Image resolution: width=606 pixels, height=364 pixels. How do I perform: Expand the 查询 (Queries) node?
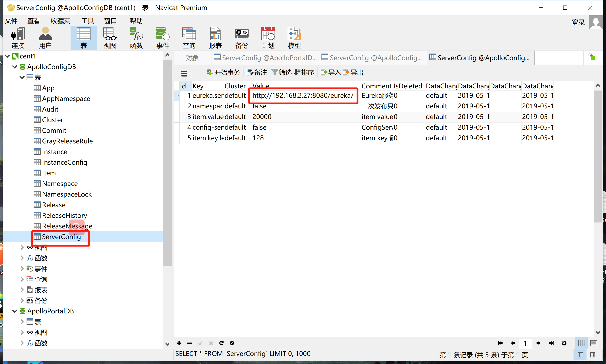point(22,279)
